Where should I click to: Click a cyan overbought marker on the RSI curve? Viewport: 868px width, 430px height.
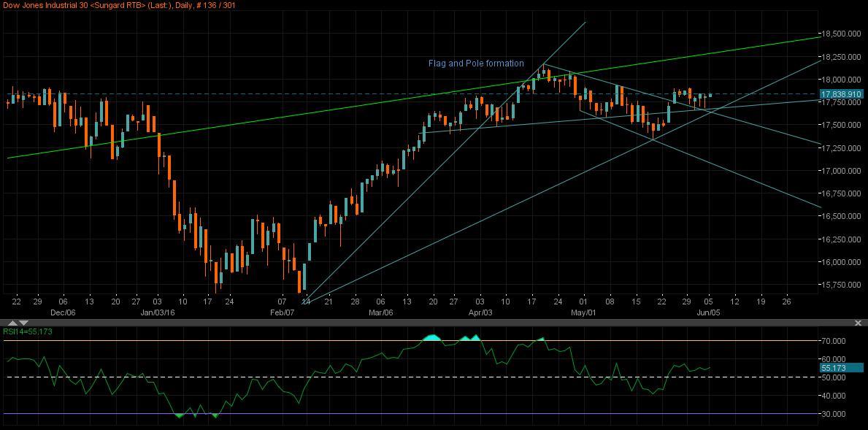(x=432, y=337)
